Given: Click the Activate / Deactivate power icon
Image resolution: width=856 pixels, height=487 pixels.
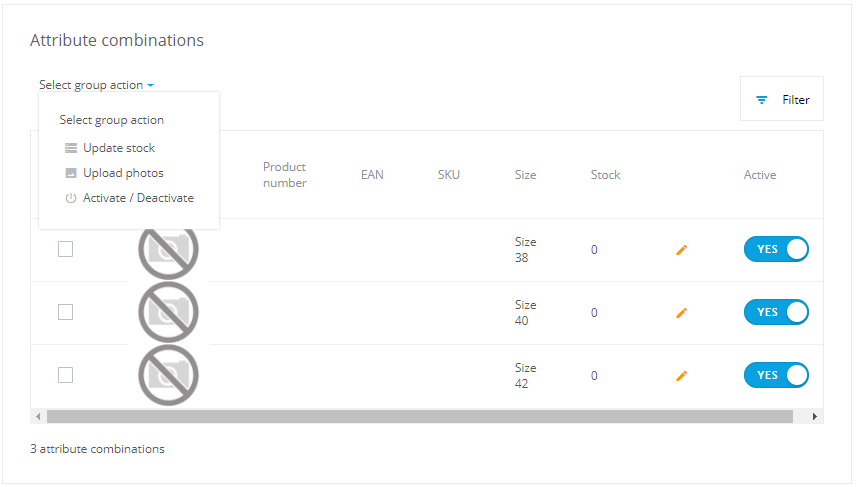Looking at the screenshot, I should [71, 198].
